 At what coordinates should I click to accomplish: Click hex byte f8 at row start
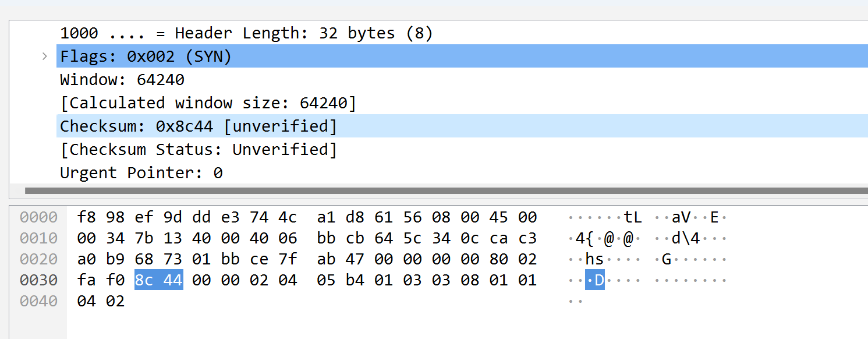[x=86, y=217]
